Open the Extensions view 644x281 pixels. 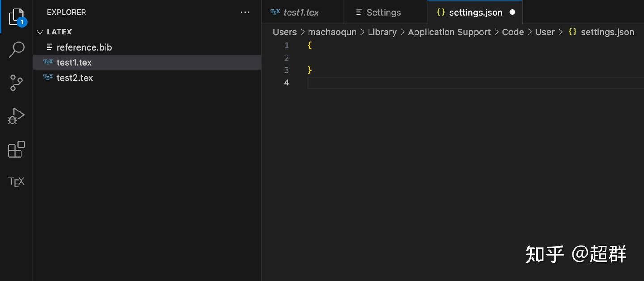click(x=16, y=149)
